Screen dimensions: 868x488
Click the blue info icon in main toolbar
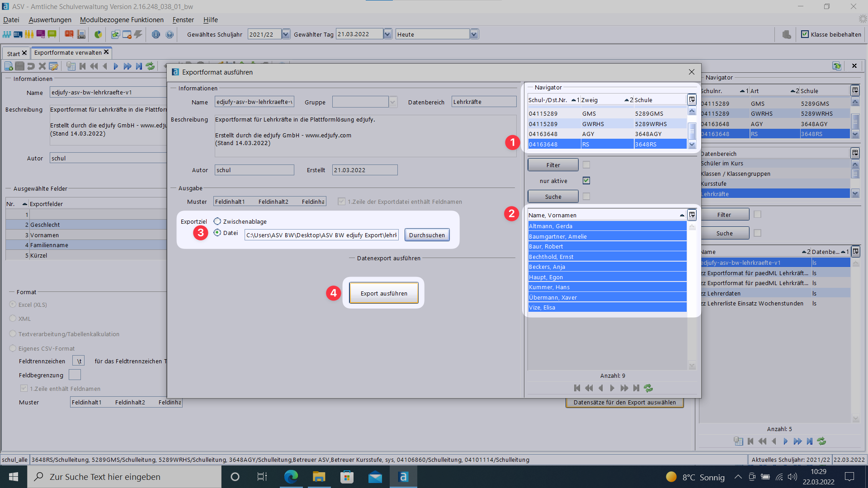point(156,34)
